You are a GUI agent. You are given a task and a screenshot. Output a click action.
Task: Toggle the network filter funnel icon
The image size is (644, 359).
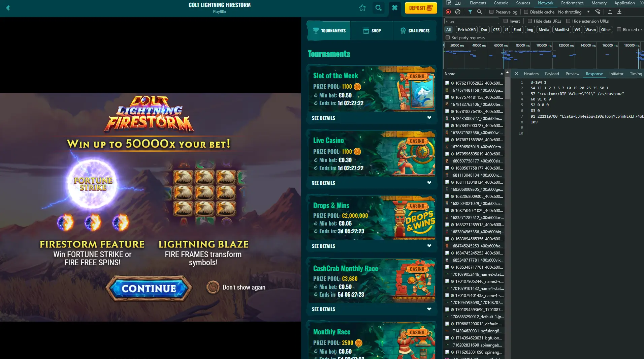pos(470,12)
